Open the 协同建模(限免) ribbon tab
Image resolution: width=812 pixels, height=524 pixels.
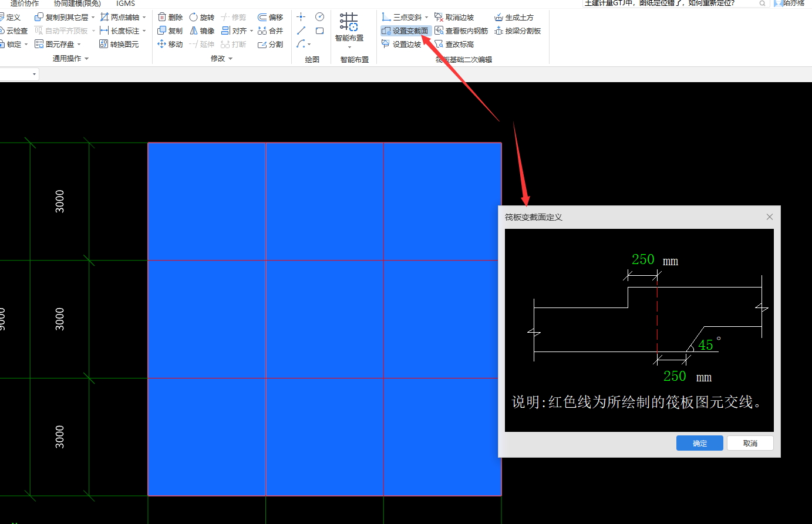click(78, 4)
